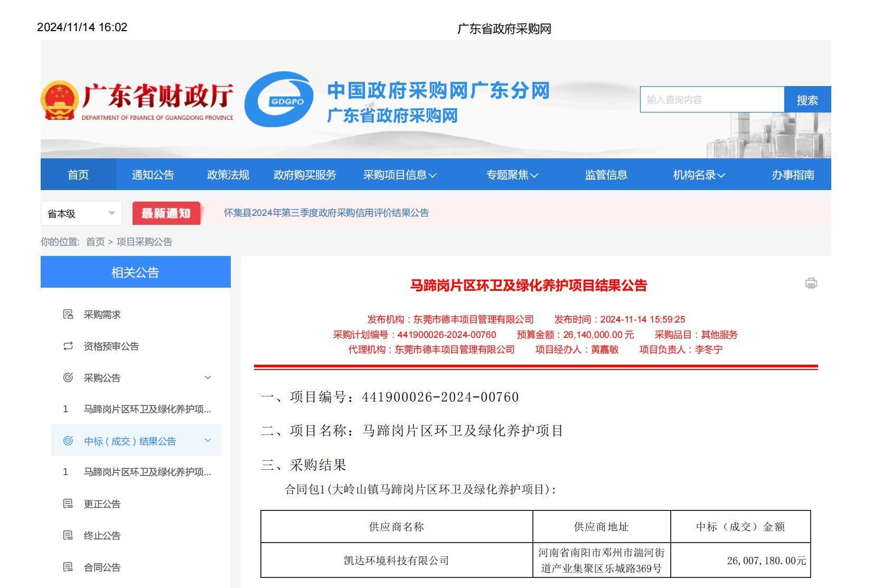
Task: Click the 合同公告 sidebar icon
Action: coord(68,567)
